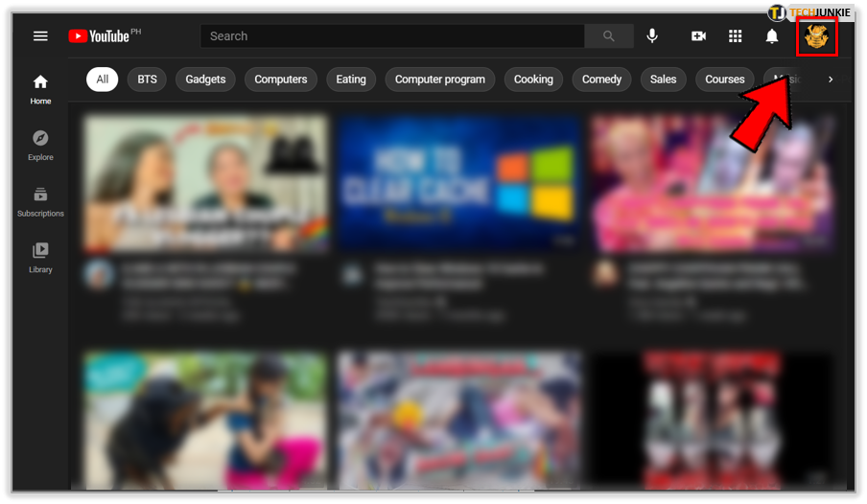Screen dimensions: 867x504
Task: Select the Comedy filter chip
Action: pyautogui.click(x=601, y=80)
